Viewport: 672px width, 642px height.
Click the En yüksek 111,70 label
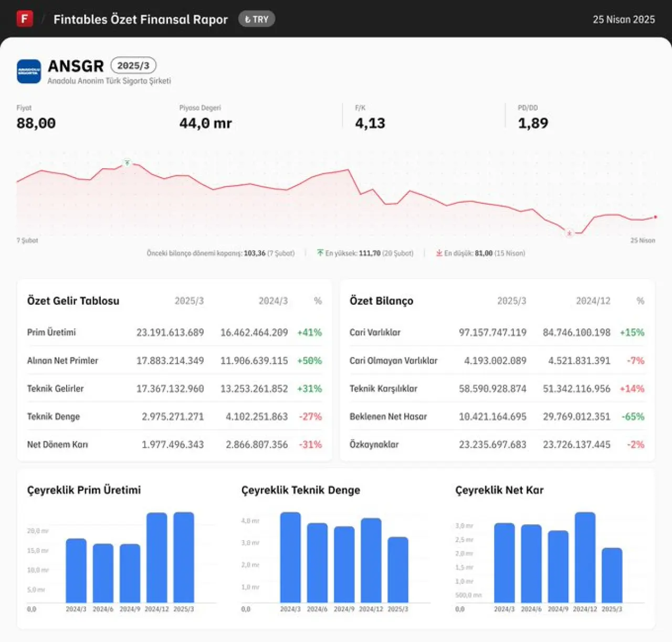pos(370,253)
